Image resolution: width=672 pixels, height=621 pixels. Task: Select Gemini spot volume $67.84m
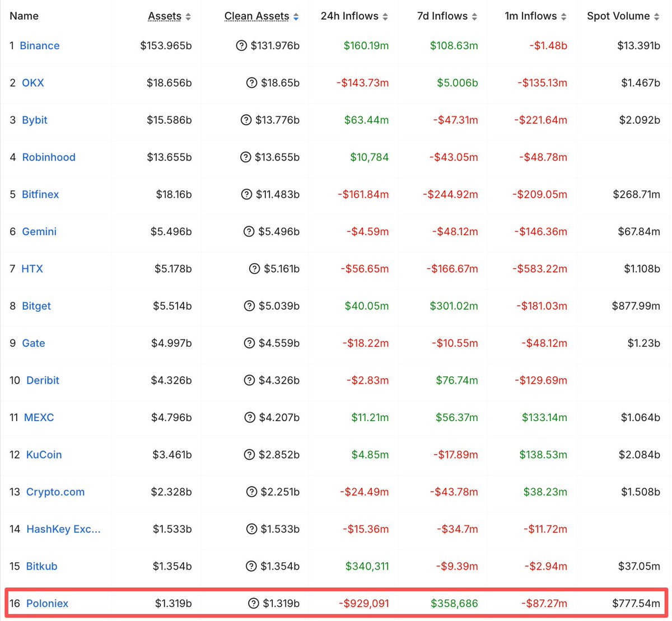(x=639, y=231)
